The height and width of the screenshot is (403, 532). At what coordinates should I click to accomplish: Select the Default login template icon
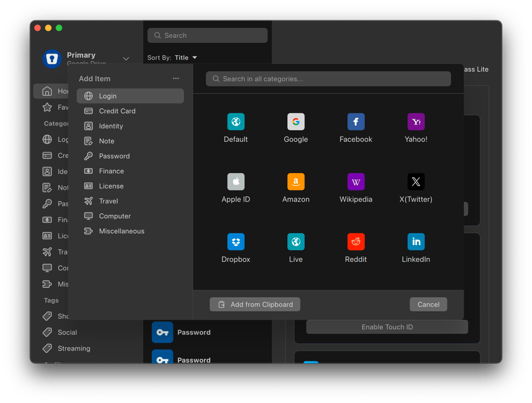pos(236,122)
